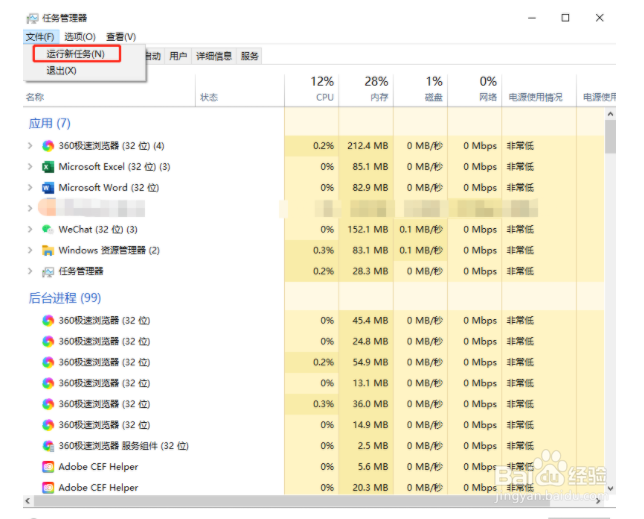644x519 pixels.
Task: Click the 360极速浏览器 服务组件 icon
Action: pos(48,446)
